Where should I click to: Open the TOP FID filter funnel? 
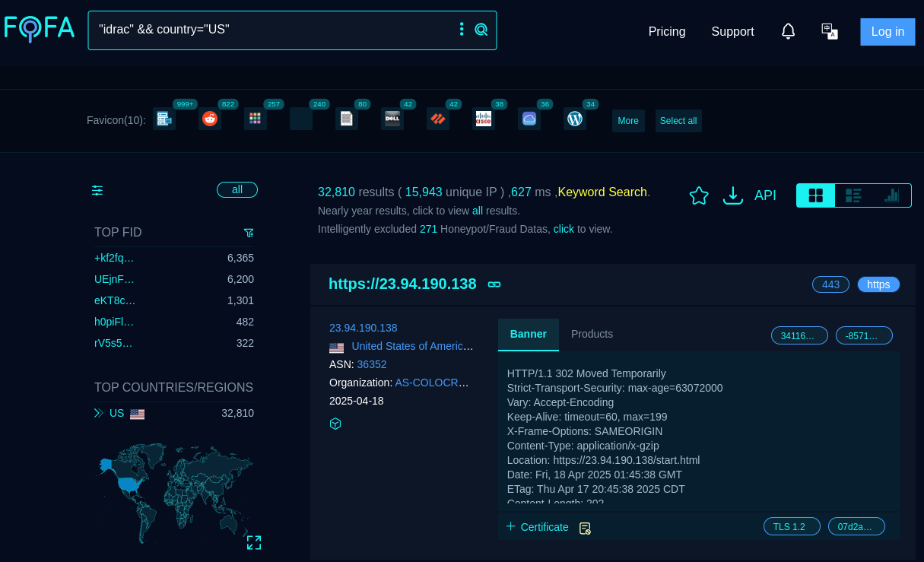click(249, 233)
